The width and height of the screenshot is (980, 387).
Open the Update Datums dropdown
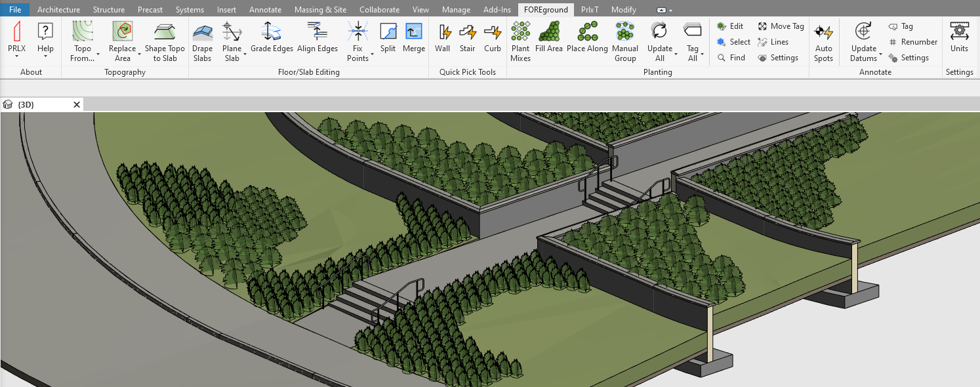[880, 54]
